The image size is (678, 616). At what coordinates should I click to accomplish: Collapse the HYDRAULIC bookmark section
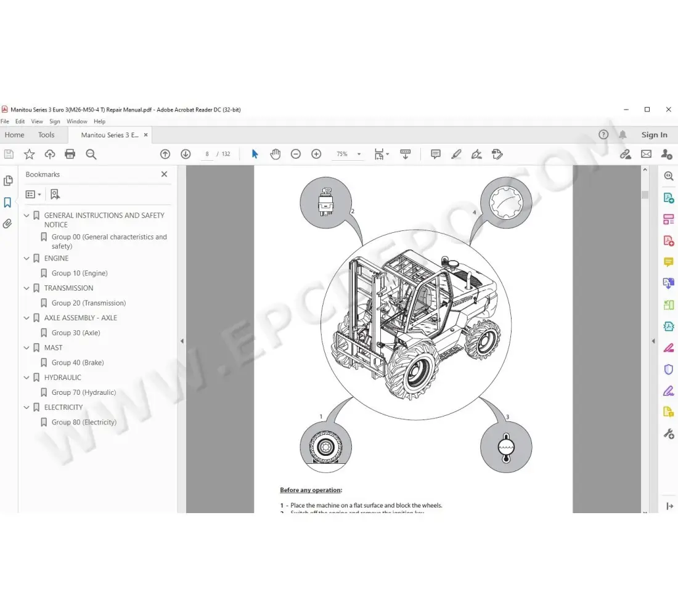pyautogui.click(x=26, y=377)
